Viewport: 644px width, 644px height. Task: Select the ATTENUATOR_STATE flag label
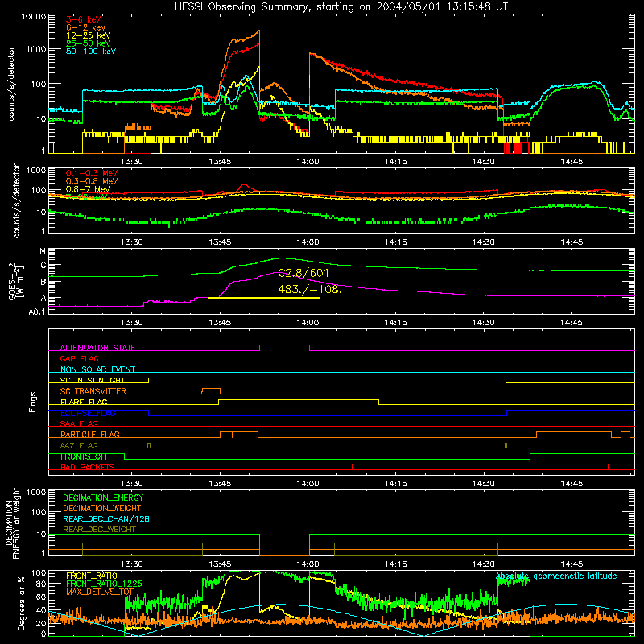tap(97, 348)
